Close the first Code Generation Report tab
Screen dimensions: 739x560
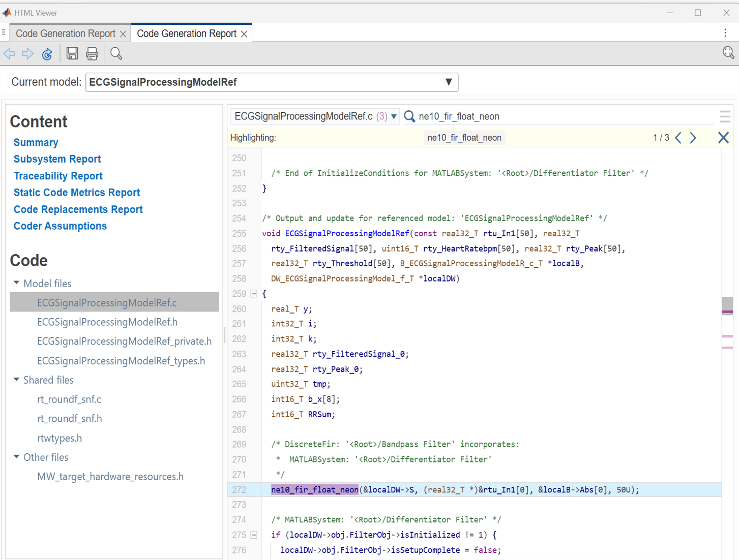(x=123, y=34)
